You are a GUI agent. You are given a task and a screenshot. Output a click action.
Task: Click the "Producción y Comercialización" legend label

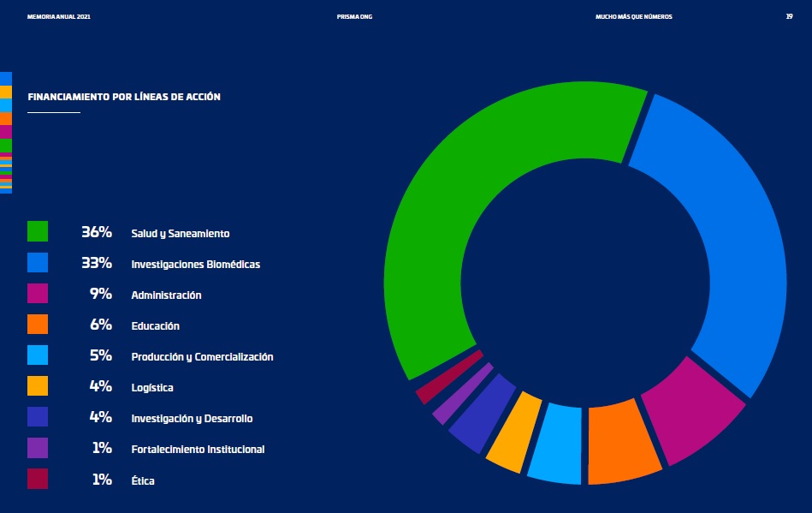click(202, 356)
